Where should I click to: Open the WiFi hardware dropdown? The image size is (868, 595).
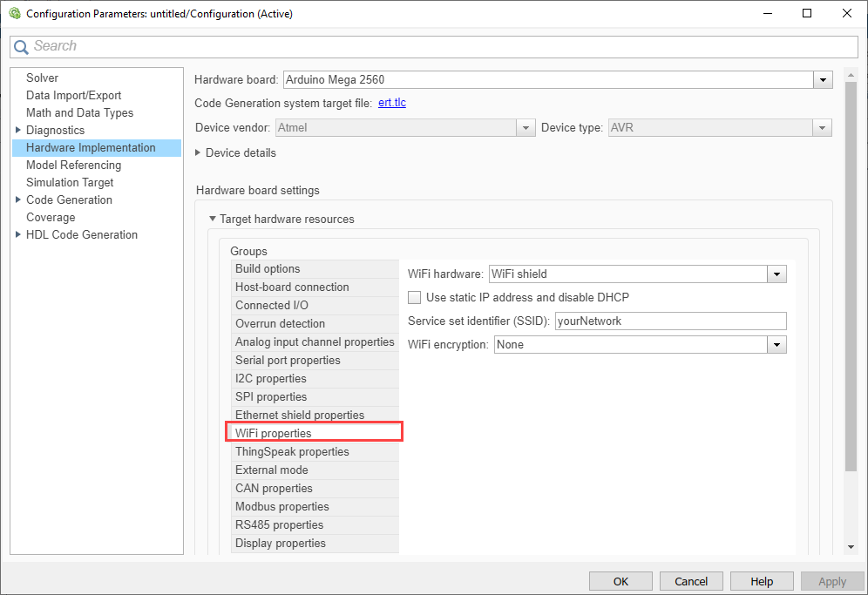[776, 274]
